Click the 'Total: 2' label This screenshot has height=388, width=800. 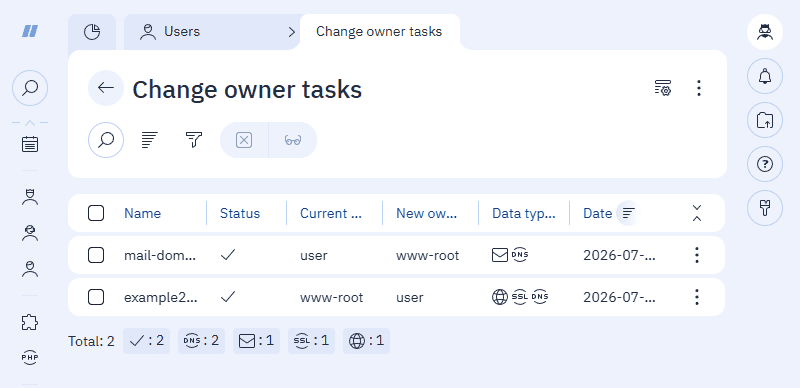[x=91, y=341]
